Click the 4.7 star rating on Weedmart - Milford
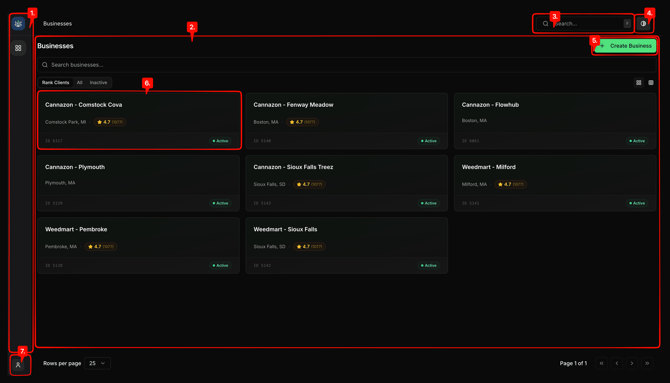This screenshot has width=670, height=383. pos(511,184)
